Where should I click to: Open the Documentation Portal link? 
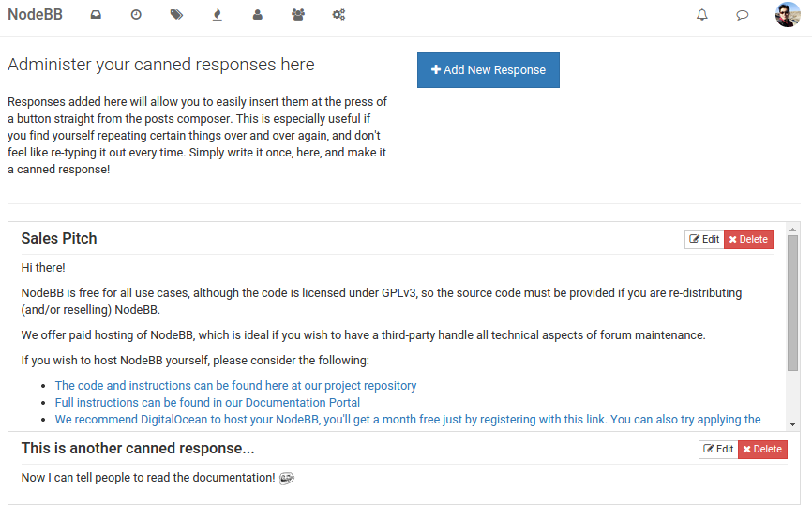[207, 403]
